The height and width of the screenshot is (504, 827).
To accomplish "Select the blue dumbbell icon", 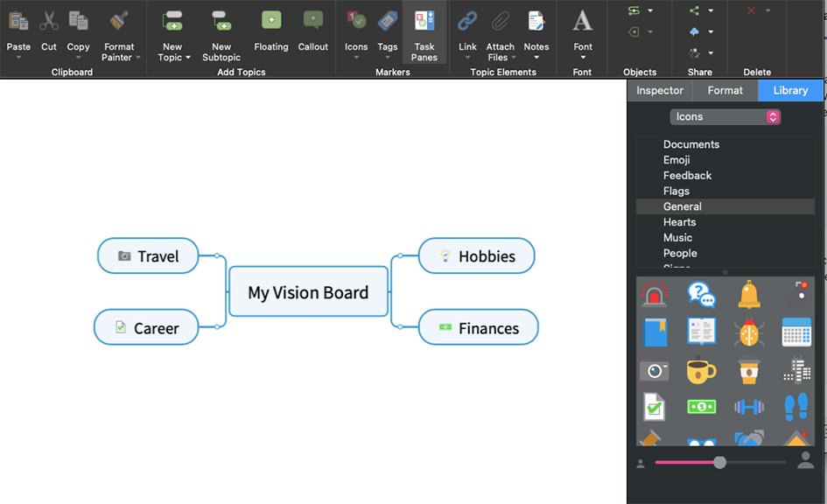I will (x=749, y=407).
